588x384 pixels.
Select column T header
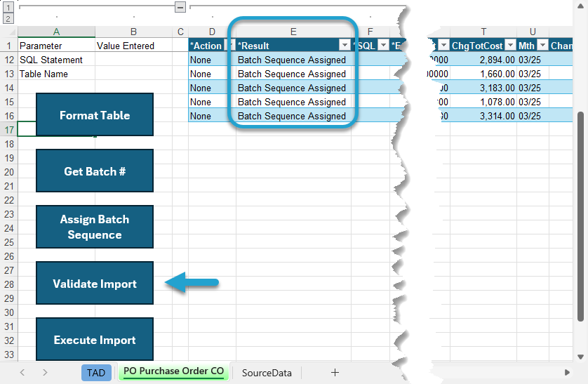pos(483,32)
